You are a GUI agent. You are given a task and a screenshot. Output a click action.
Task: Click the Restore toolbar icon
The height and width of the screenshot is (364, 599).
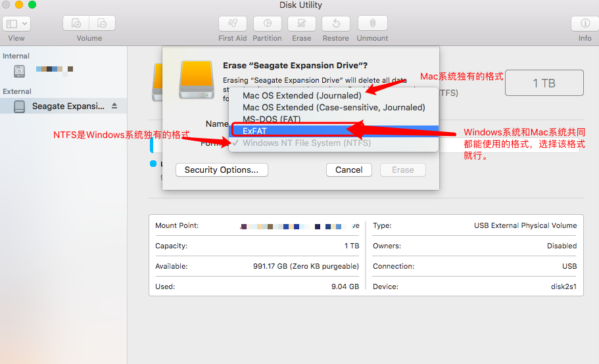(x=336, y=24)
